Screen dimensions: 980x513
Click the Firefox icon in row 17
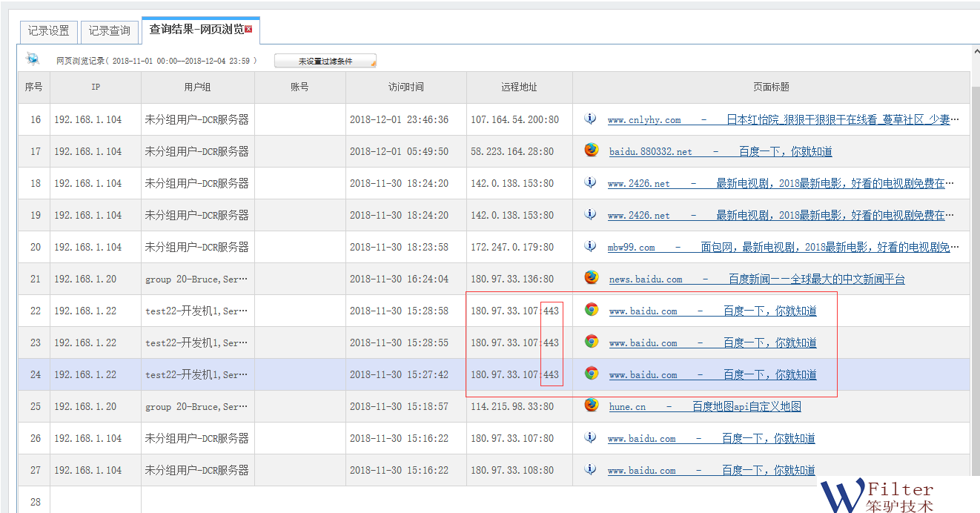click(x=591, y=150)
